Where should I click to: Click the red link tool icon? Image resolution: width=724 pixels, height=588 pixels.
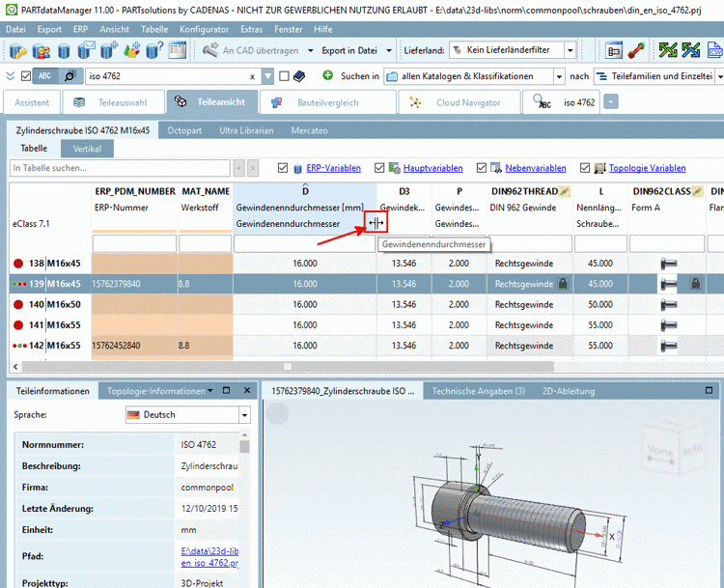point(638,50)
